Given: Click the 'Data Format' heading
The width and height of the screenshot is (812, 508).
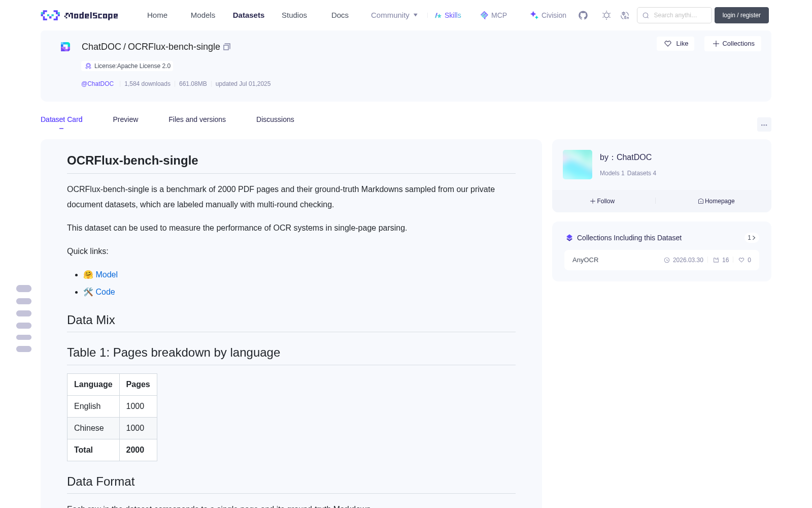Looking at the screenshot, I should [100, 482].
